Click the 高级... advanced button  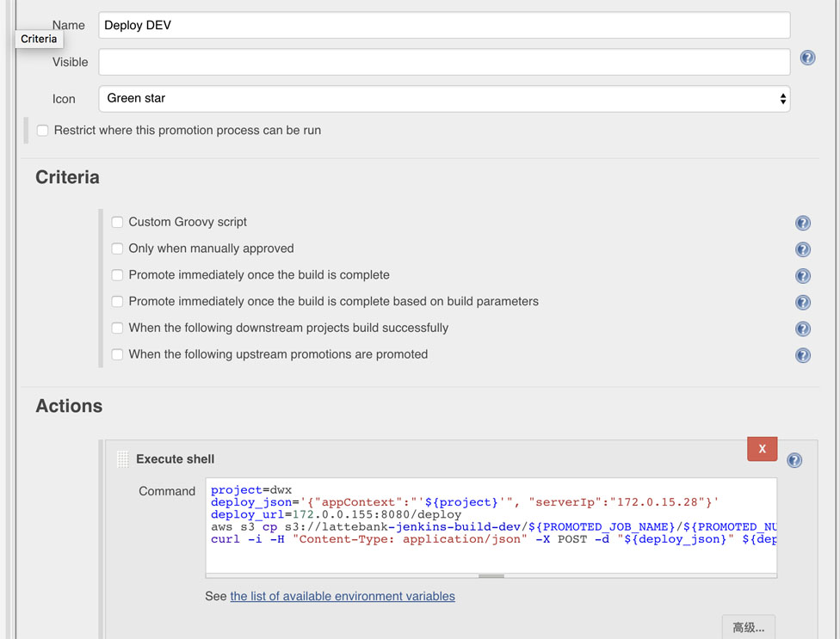point(748,627)
